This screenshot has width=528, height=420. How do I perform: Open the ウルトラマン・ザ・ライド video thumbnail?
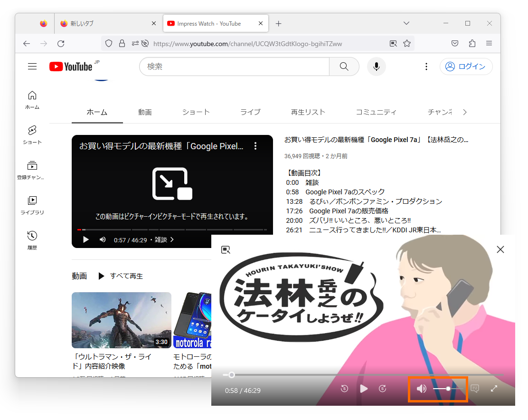(121, 320)
